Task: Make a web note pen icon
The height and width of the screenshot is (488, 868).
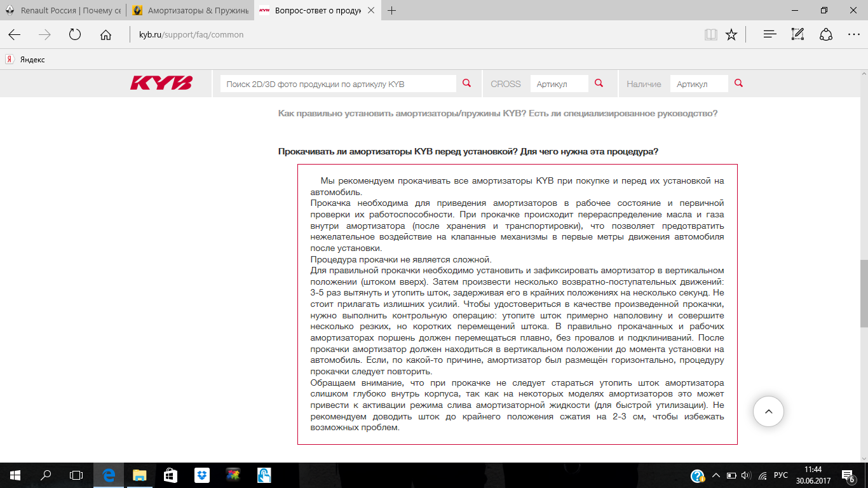Action: [x=798, y=34]
